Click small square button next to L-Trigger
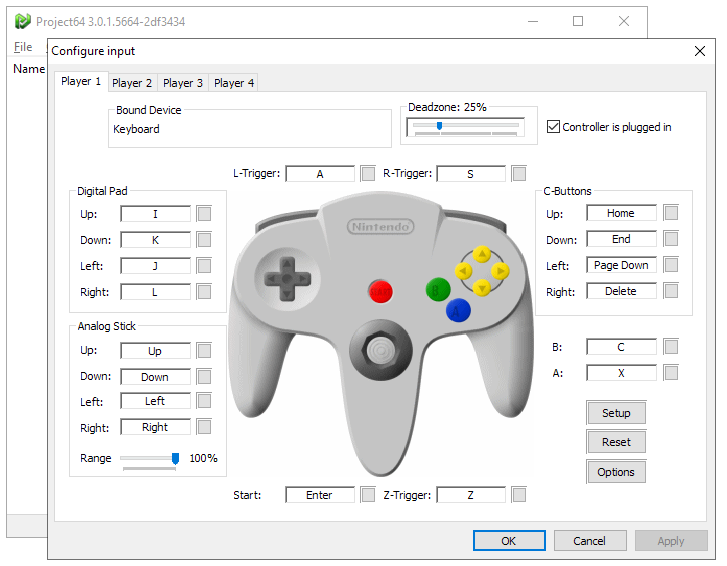This screenshot has height=566, width=727. coord(368,174)
